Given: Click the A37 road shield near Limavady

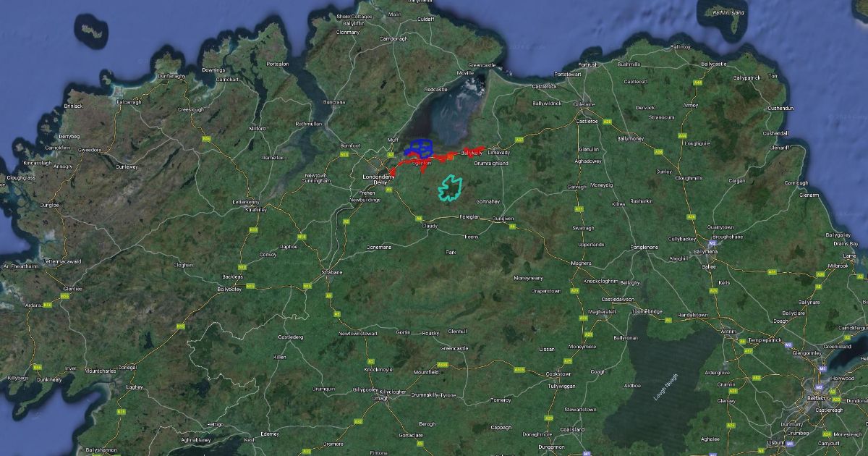Looking at the screenshot, I should click(x=517, y=140).
